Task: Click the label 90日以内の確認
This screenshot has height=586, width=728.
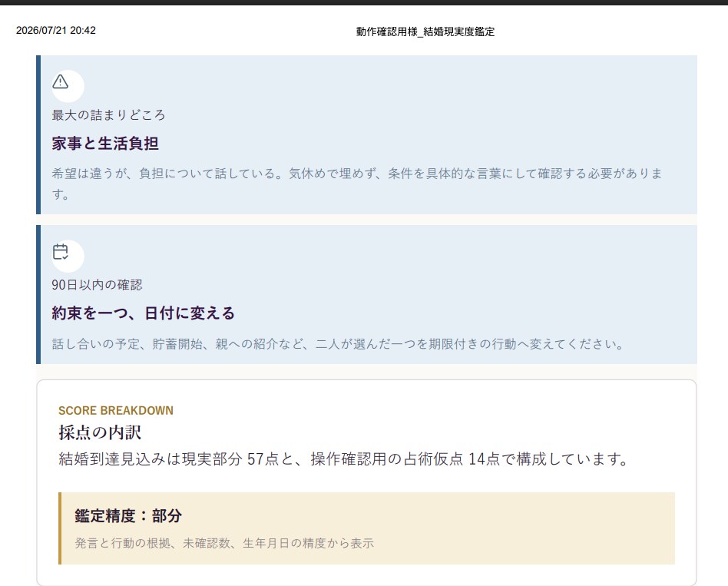Action: pos(97,285)
